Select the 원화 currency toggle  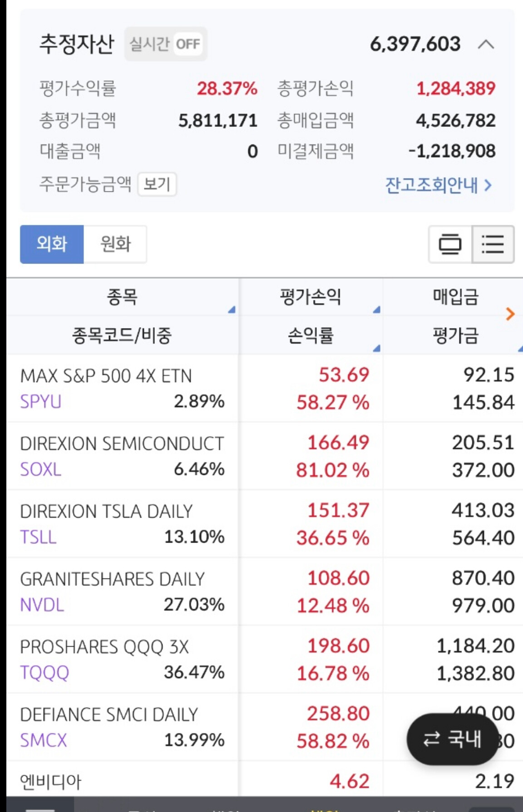pyautogui.click(x=115, y=244)
